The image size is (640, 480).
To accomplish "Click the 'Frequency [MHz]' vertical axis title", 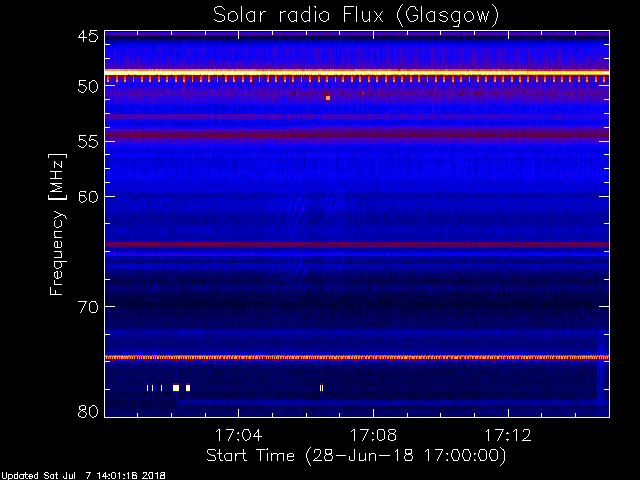I will (57, 224).
